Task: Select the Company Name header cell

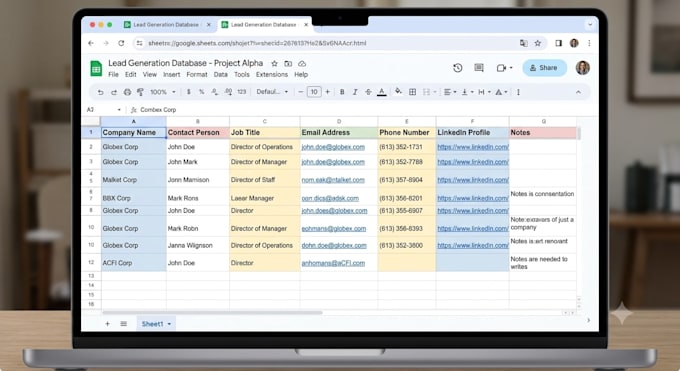Action: tap(134, 132)
